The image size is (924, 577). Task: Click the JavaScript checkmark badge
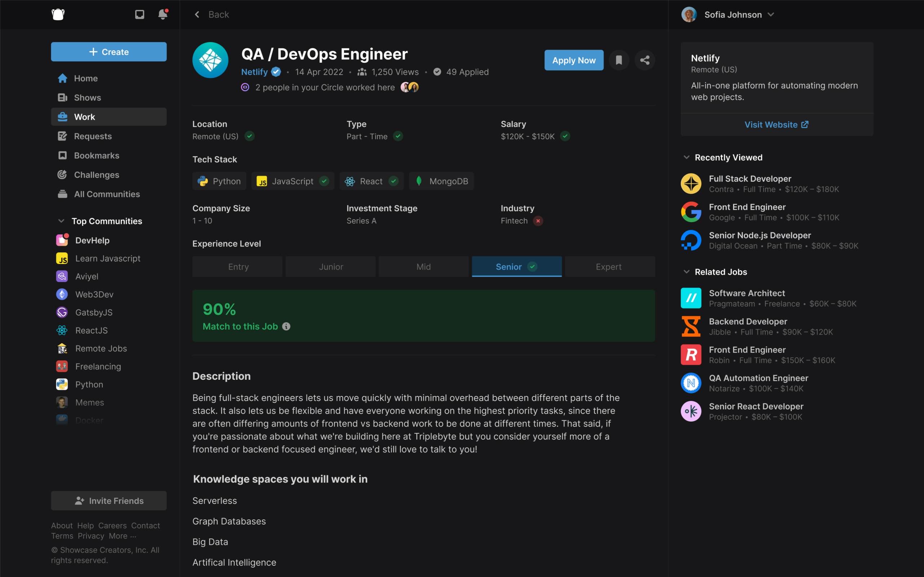[x=324, y=181]
